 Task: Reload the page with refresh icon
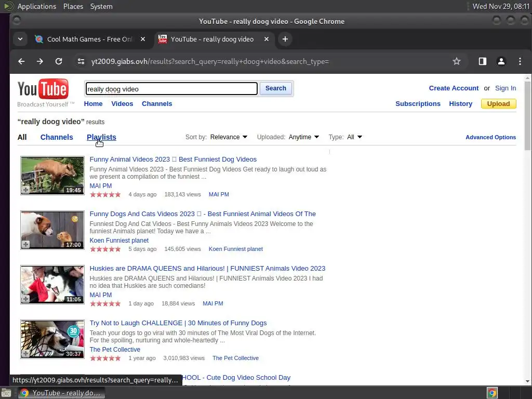(x=59, y=61)
